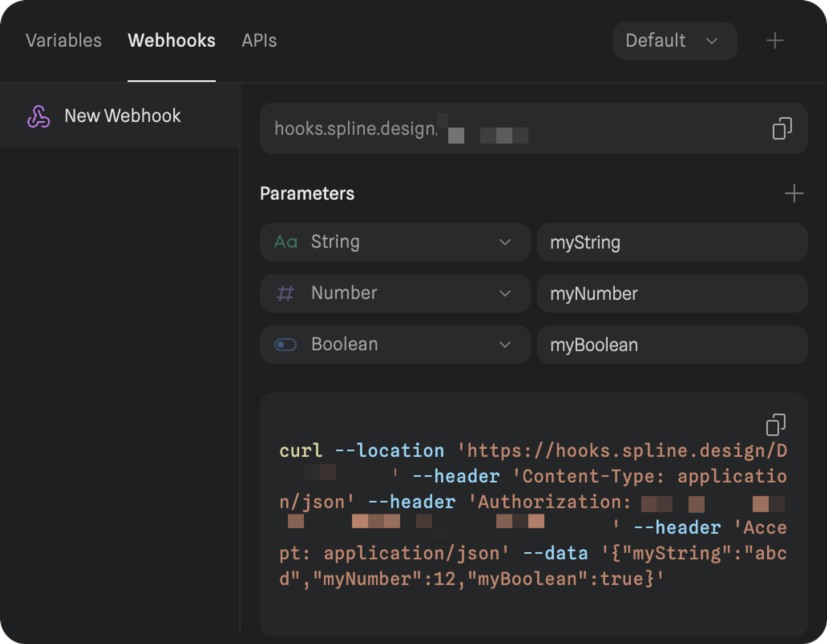This screenshot has height=644, width=827.
Task: Click the Boolean toggle type icon
Action: (285, 345)
